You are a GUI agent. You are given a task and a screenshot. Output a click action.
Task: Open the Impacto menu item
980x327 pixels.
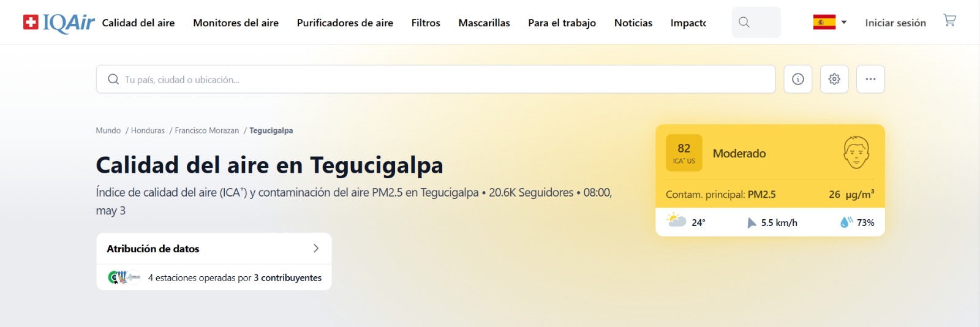pyautogui.click(x=688, y=23)
